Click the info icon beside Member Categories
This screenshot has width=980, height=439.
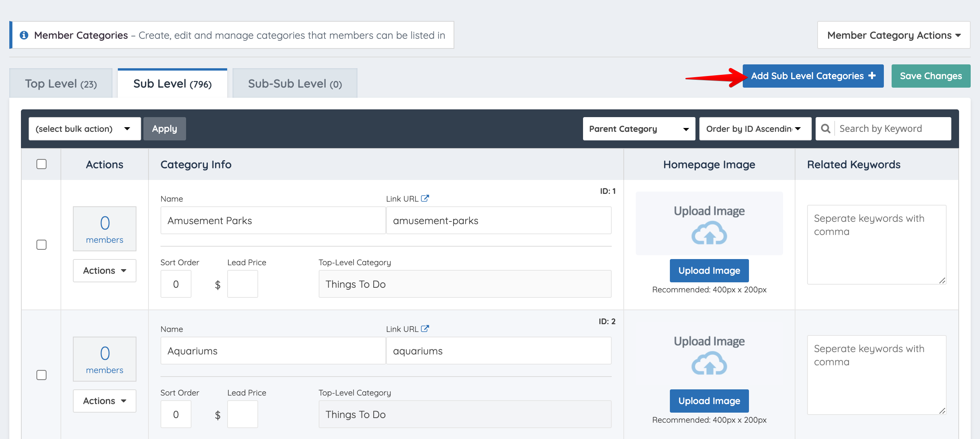pyautogui.click(x=24, y=35)
